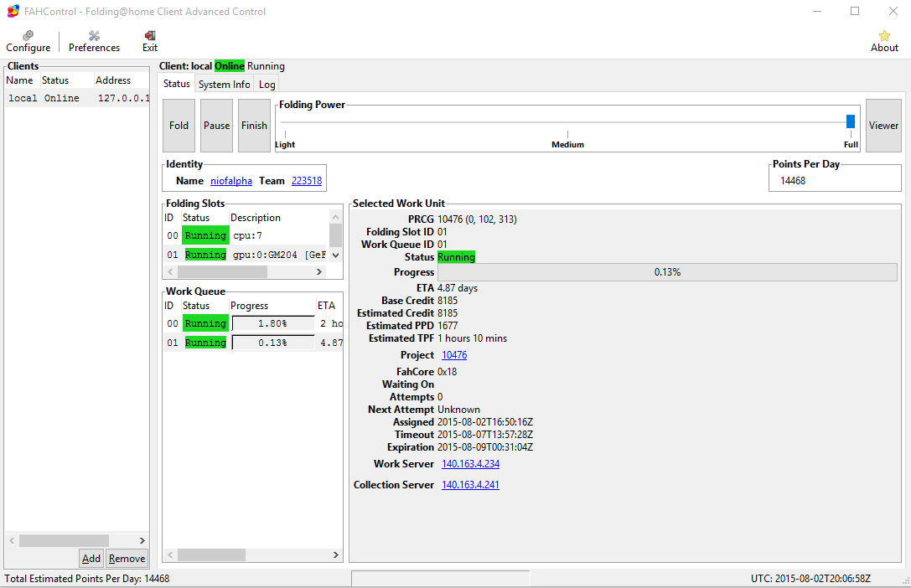Click Folding Slots scroll up arrow
The image size is (911, 588).
point(335,217)
